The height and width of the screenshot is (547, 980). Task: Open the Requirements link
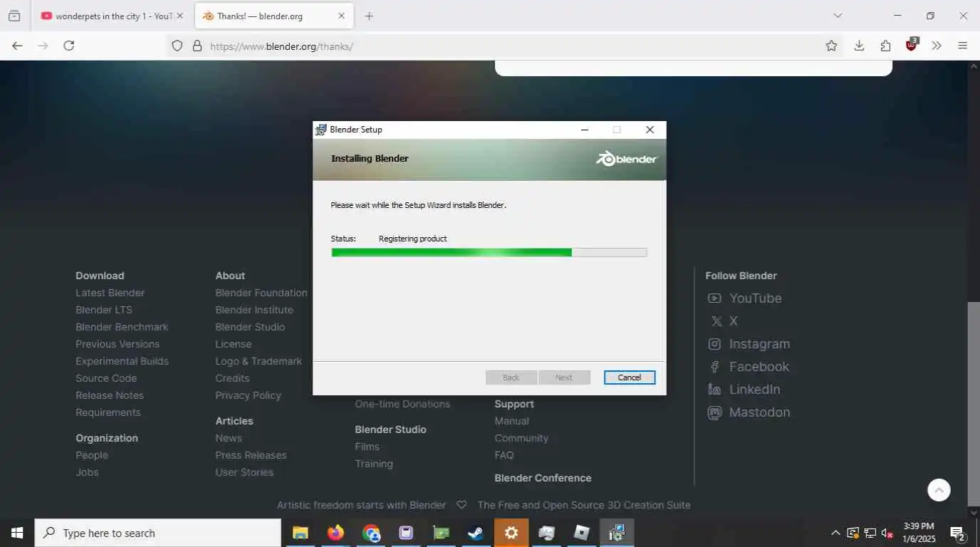tap(108, 412)
